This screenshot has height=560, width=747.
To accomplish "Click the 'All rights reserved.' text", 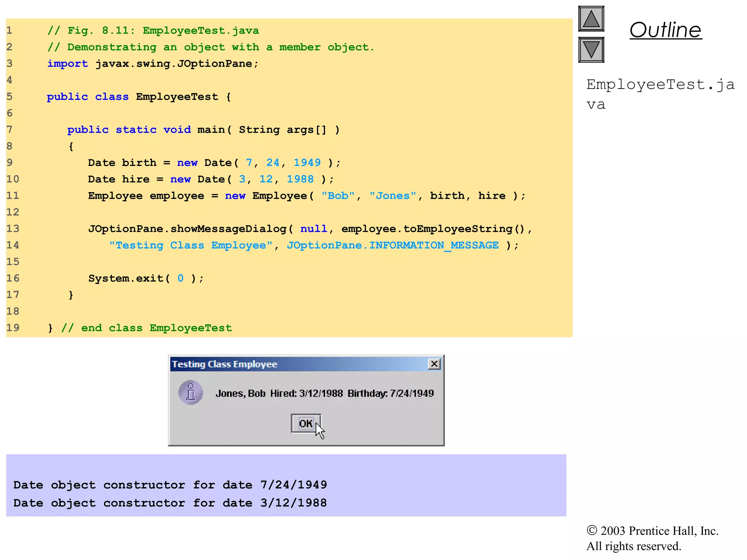I will click(x=634, y=546).
